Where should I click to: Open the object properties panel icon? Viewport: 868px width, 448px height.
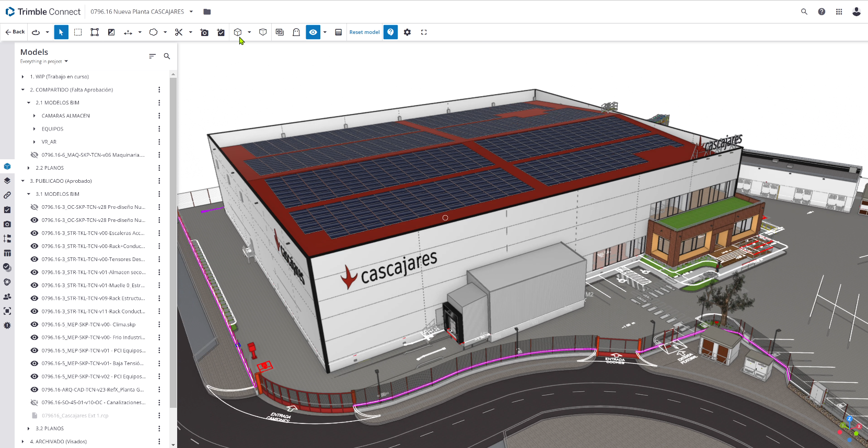point(280,32)
